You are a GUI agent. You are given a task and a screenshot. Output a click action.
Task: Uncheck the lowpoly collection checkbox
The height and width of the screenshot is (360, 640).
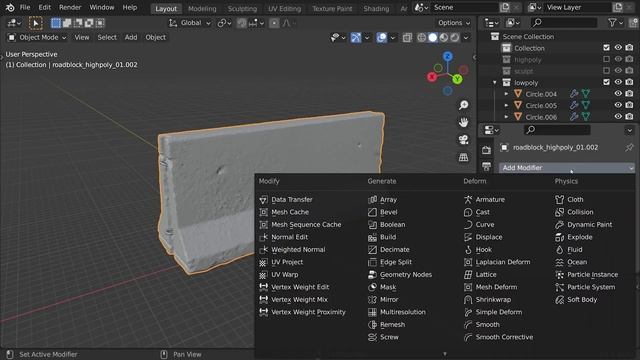[606, 82]
